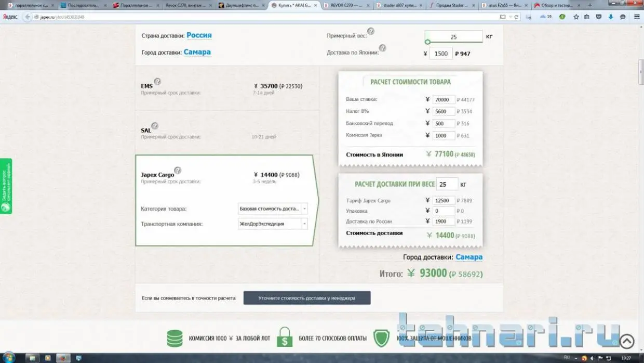Select the SAL shipping option
The height and width of the screenshot is (363, 644).
pyautogui.click(x=227, y=133)
